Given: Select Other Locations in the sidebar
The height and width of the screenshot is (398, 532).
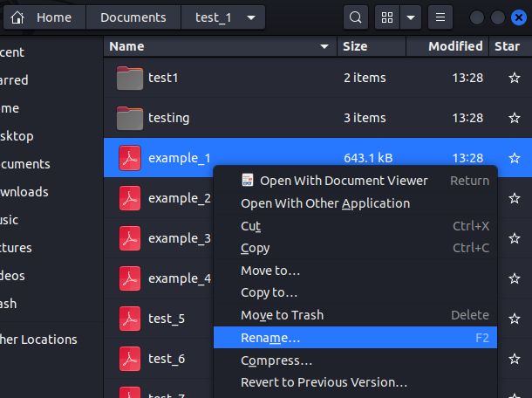Looking at the screenshot, I should tap(39, 340).
